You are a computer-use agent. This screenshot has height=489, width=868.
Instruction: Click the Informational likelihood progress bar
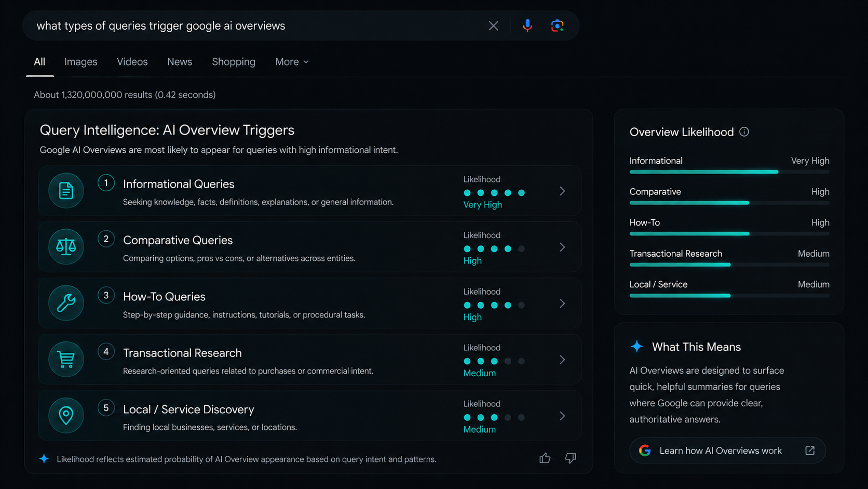pyautogui.click(x=729, y=171)
